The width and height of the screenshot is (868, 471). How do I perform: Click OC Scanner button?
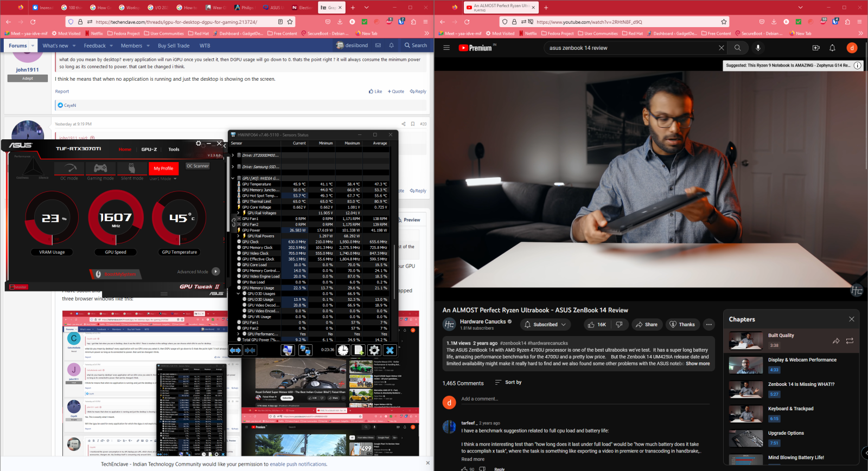click(197, 166)
